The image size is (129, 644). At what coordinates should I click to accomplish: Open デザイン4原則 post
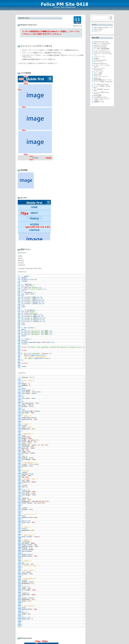tap(98, 73)
